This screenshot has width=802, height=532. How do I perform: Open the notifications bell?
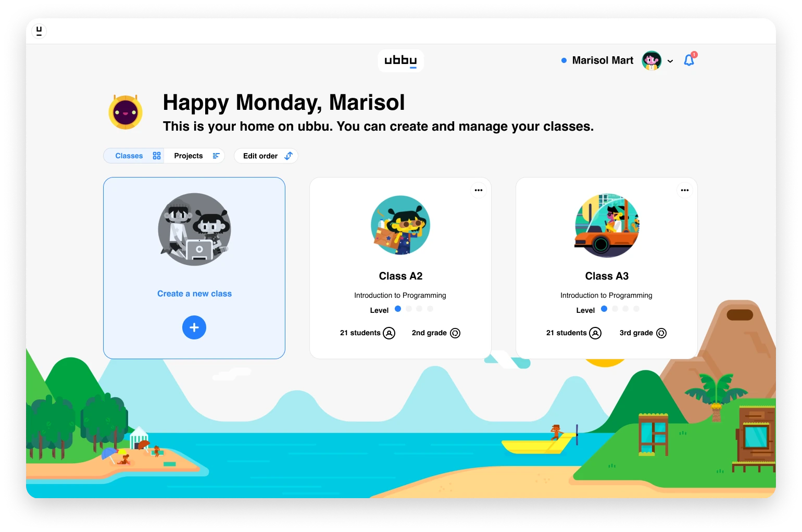(x=689, y=60)
